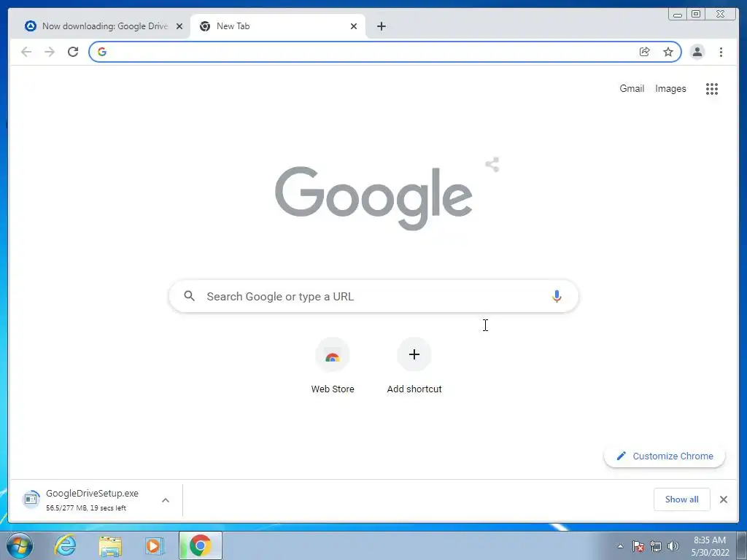Go back with the browser back arrow
The height and width of the screenshot is (560, 747).
click(x=26, y=52)
